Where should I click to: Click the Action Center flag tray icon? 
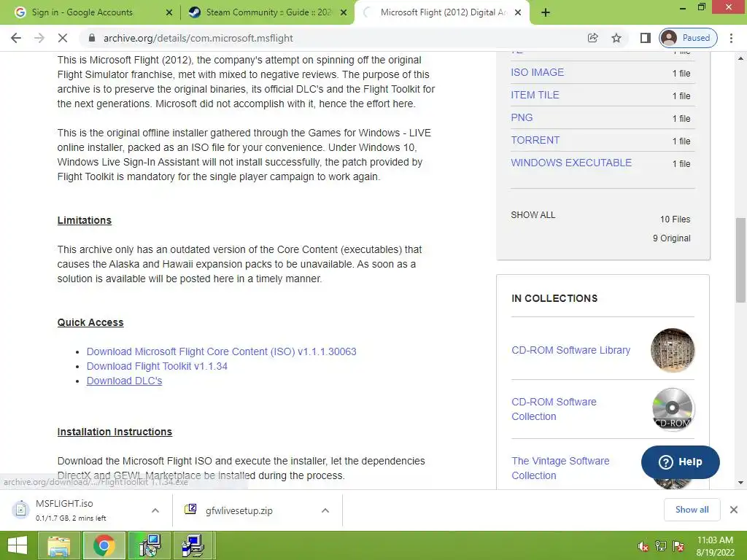(x=678, y=546)
